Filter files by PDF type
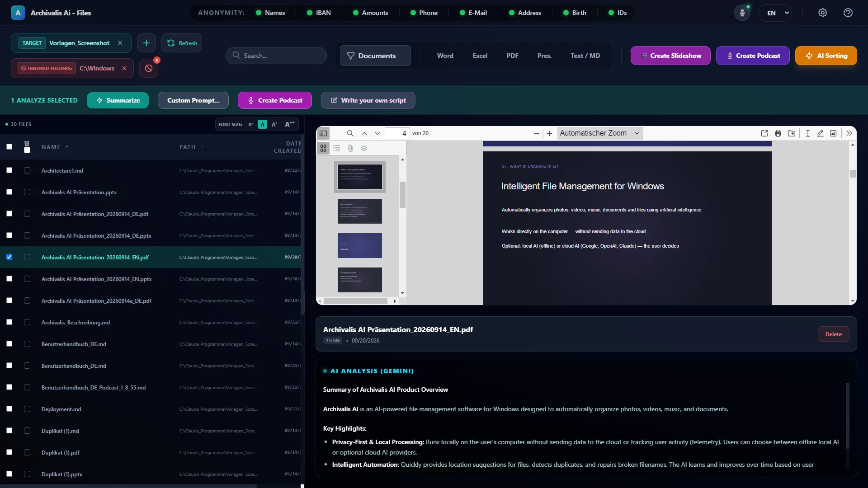 tap(512, 56)
